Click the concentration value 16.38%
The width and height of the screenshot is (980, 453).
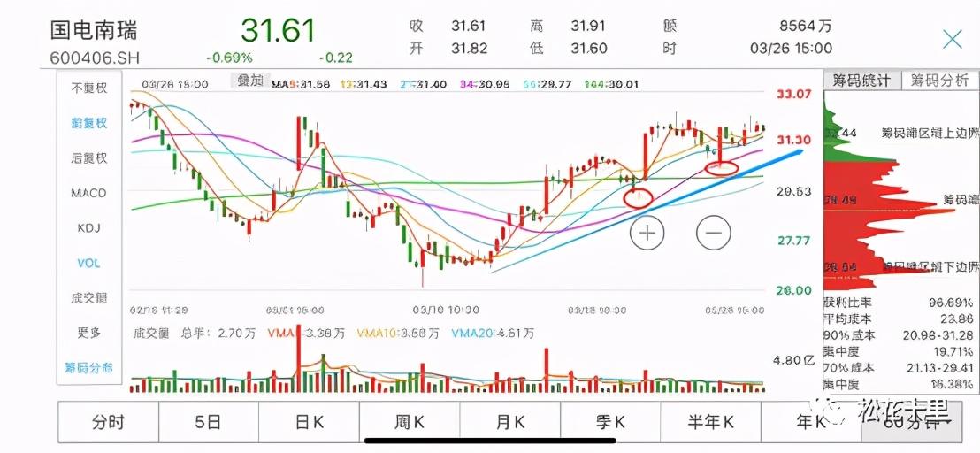point(953,383)
